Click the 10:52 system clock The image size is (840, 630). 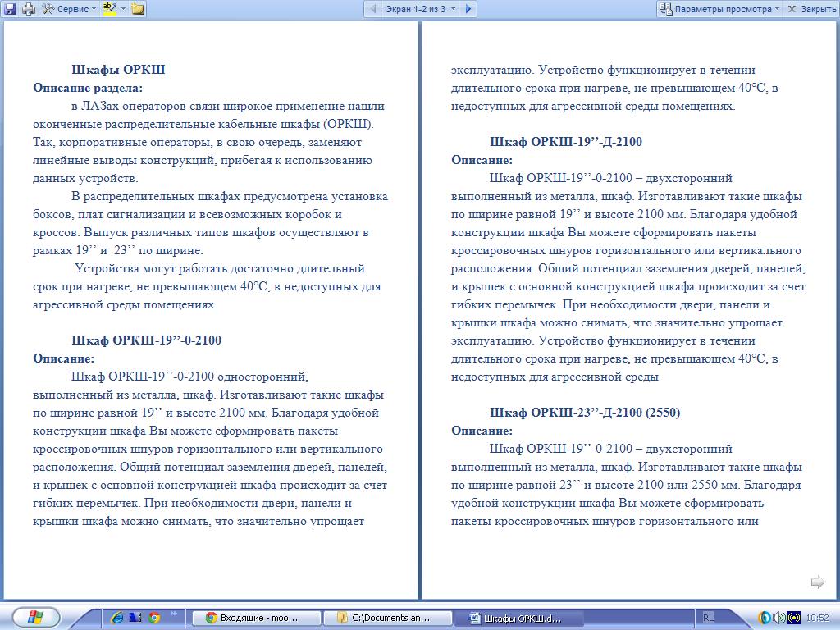[x=818, y=618]
